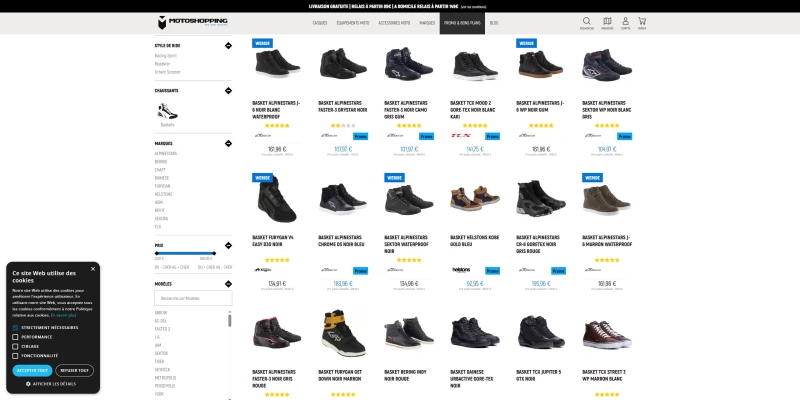Filter by Dainese brand in sidebar
This screenshot has height=400, width=800.
pos(162,178)
